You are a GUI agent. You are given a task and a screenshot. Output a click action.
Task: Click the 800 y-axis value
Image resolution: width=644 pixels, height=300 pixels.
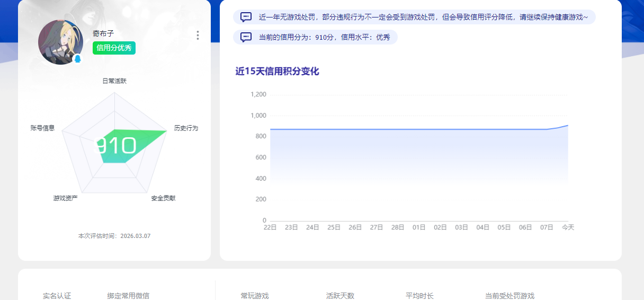coord(261,136)
